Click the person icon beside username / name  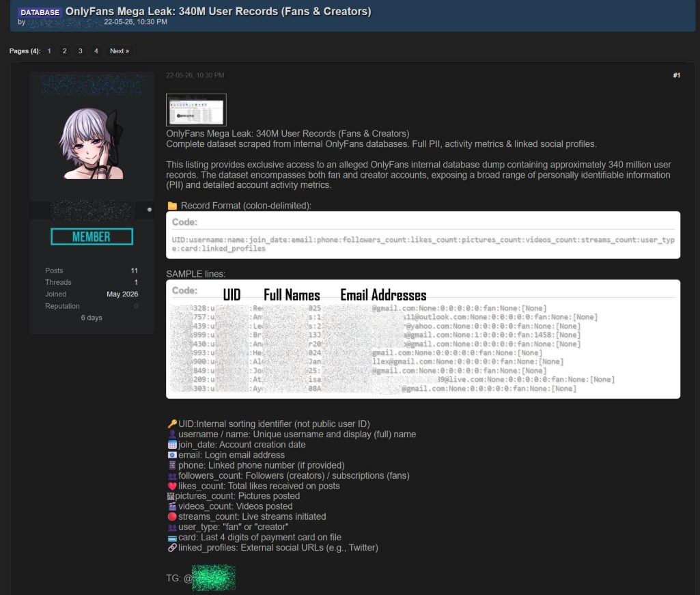pos(172,434)
